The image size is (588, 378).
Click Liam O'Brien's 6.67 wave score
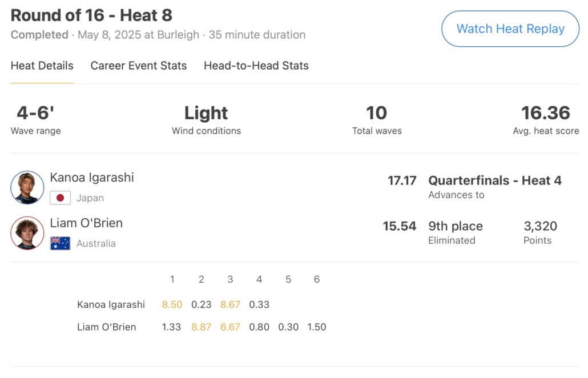(230, 328)
